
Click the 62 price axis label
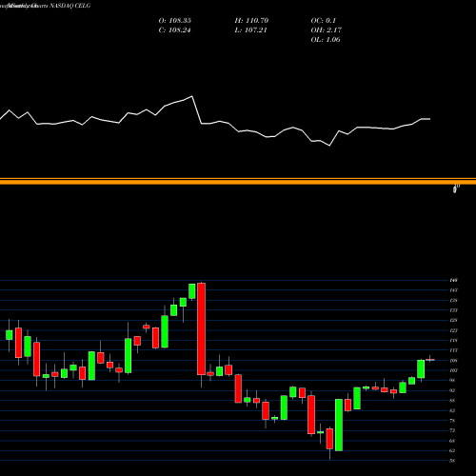click(x=452, y=450)
